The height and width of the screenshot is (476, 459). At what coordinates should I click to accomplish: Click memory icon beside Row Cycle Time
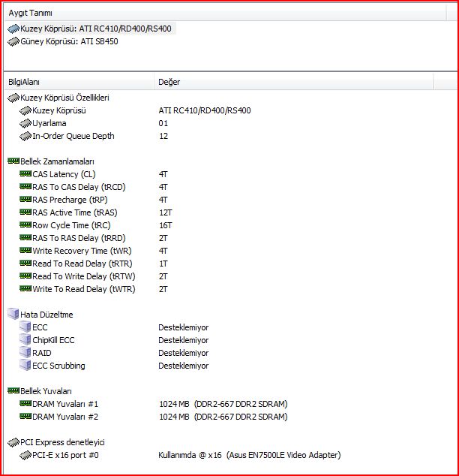tap(25, 224)
